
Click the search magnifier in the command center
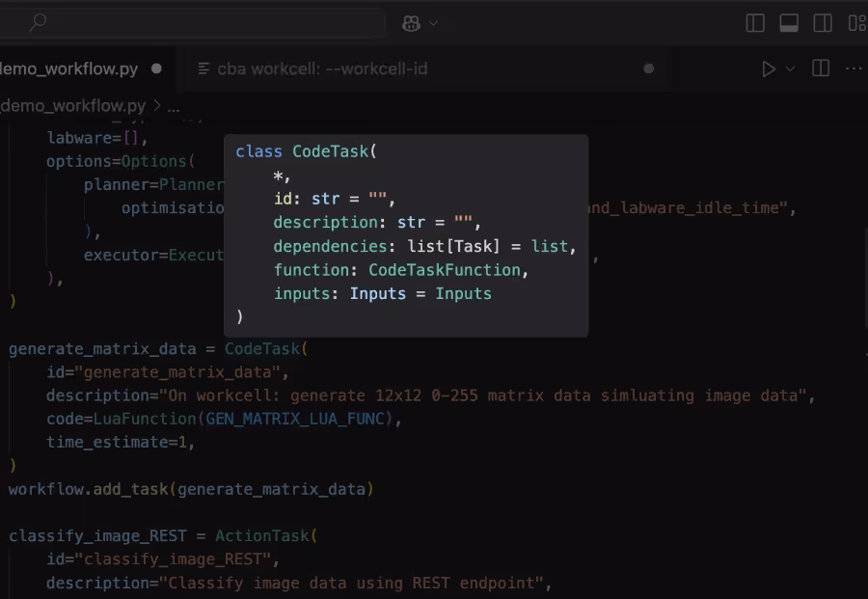[x=36, y=22]
